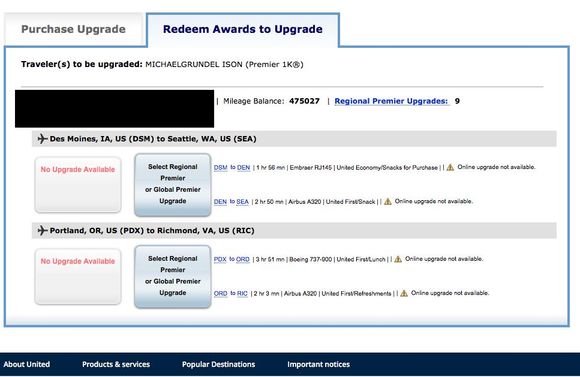This screenshot has width=580, height=377.
Task: Click the '2 hr 3 mn' duration text
Action: point(266,293)
